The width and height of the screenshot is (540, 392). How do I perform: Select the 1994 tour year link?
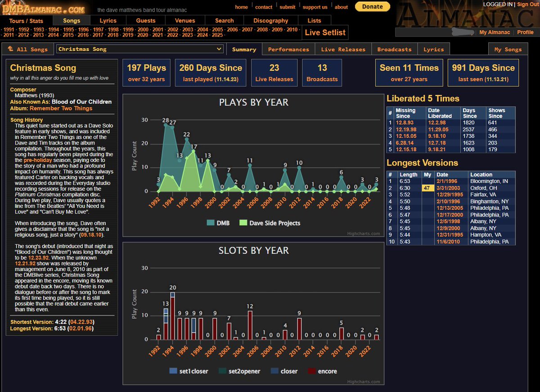pyautogui.click(x=54, y=30)
